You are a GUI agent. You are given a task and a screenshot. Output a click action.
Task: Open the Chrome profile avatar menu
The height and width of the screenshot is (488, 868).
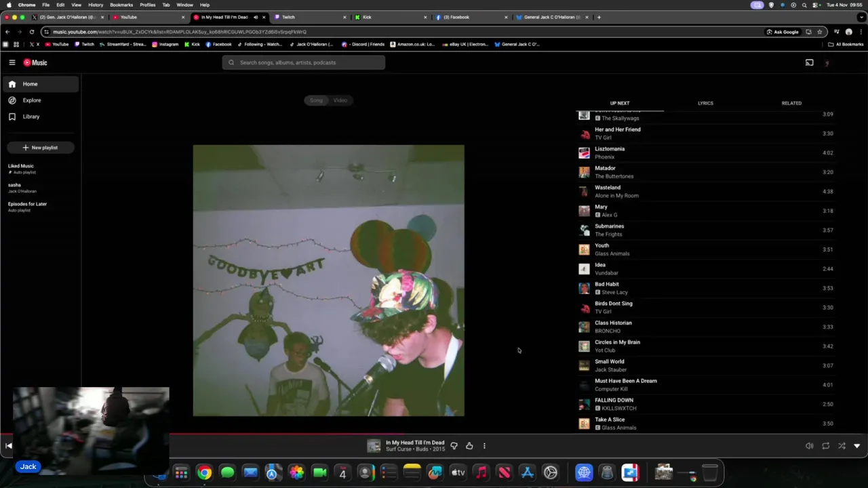848,32
